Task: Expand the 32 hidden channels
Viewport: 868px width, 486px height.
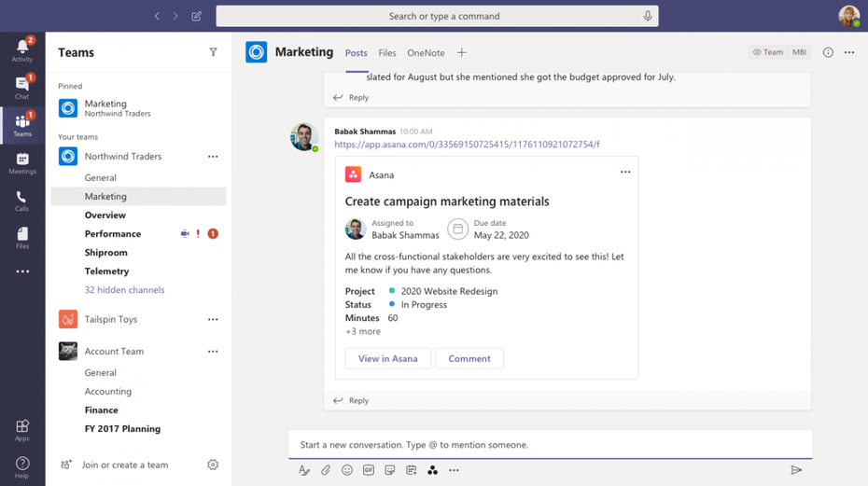Action: [124, 289]
